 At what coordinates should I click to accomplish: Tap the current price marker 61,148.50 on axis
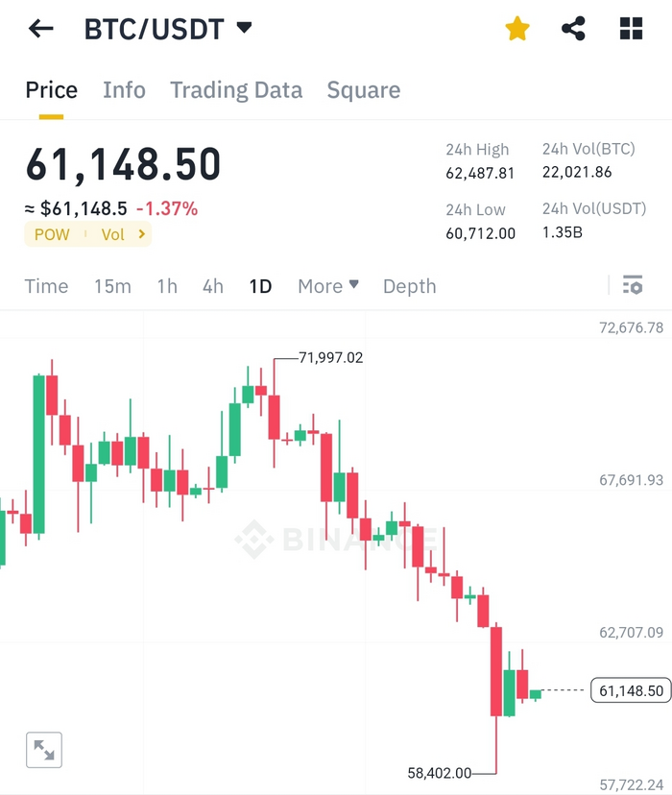[x=630, y=690]
